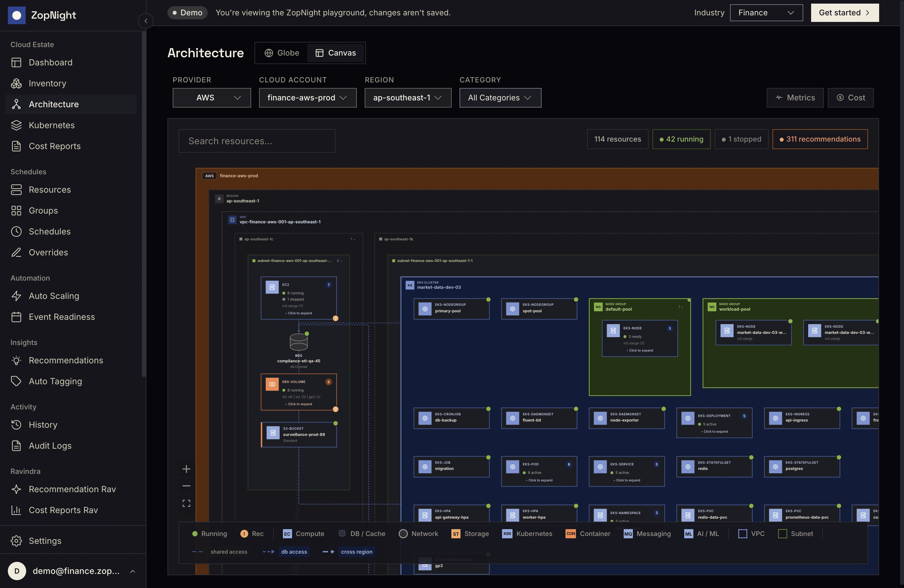Open the RDS compliance-etl-qa-45 database icon
The width and height of the screenshot is (904, 588).
pyautogui.click(x=299, y=342)
